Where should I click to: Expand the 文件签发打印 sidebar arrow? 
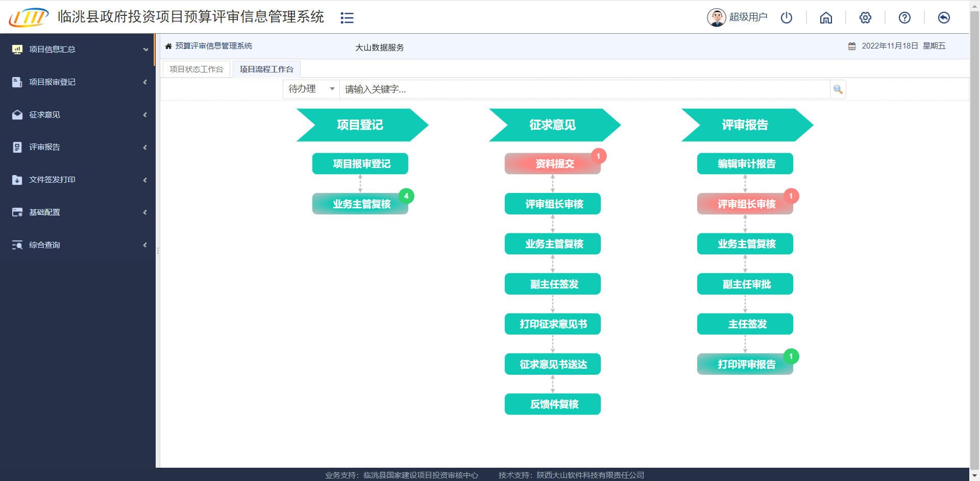145,180
